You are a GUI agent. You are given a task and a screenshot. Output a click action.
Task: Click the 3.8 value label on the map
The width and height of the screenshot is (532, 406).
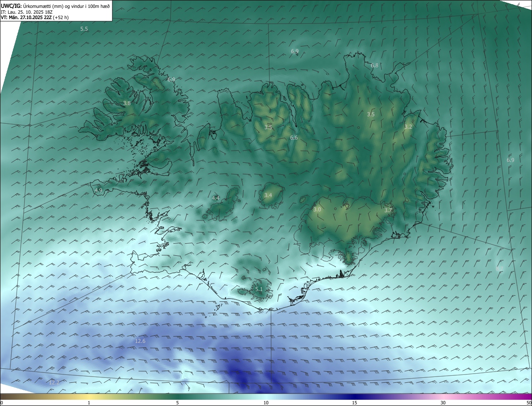pyautogui.click(x=127, y=103)
